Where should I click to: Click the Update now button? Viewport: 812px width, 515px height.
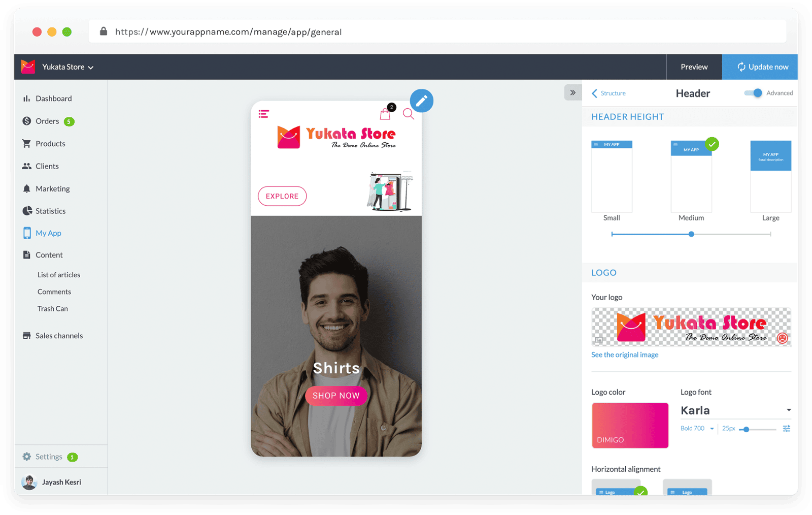tap(760, 67)
